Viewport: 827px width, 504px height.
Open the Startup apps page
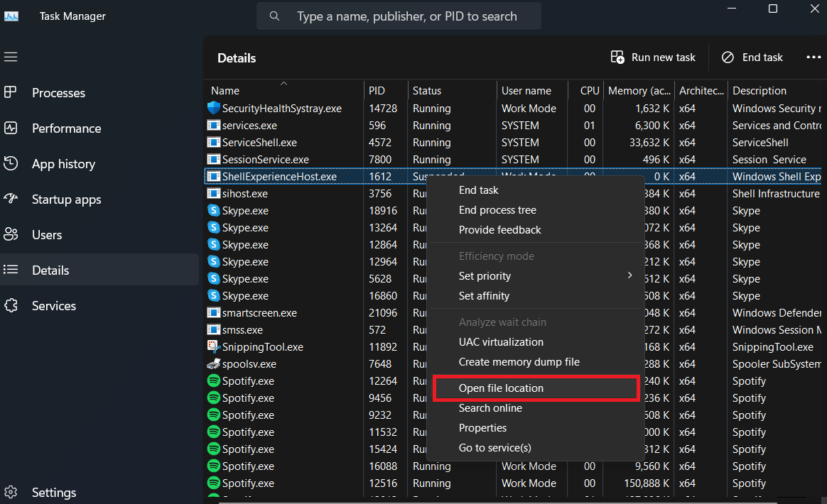click(x=99, y=199)
